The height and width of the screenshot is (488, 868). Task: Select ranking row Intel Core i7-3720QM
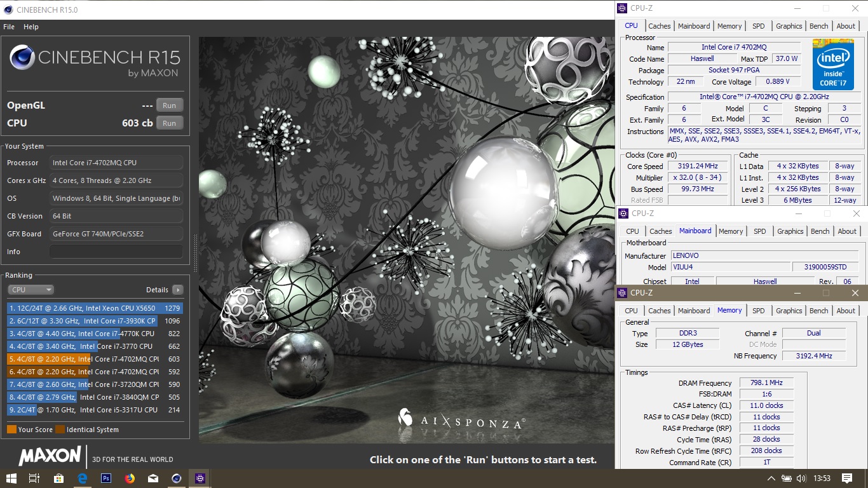point(95,384)
